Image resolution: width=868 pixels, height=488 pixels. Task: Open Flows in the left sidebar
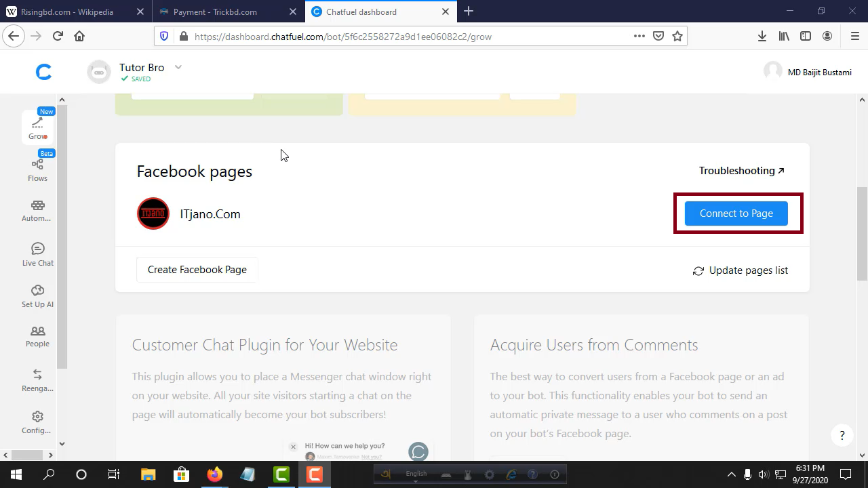(x=37, y=169)
